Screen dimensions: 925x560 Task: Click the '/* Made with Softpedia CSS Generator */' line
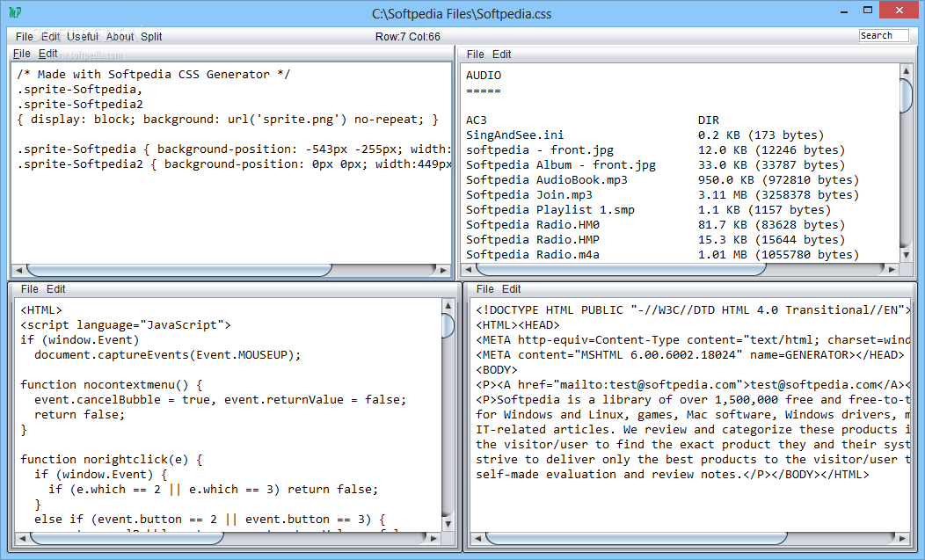point(153,75)
